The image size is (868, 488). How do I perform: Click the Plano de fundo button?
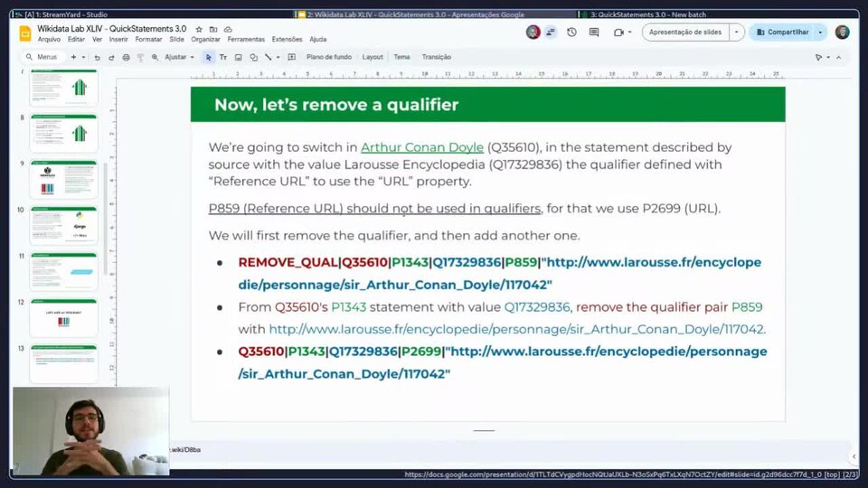click(x=329, y=57)
